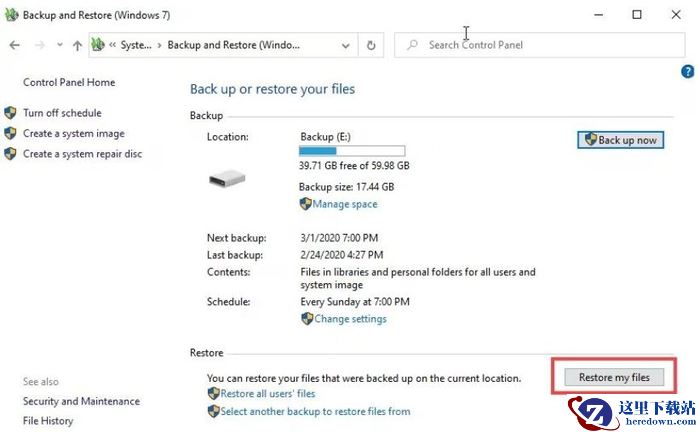Viewport: 700px width, 432px height.
Task: Click shield icon beside Create a system image
Action: tap(10, 133)
